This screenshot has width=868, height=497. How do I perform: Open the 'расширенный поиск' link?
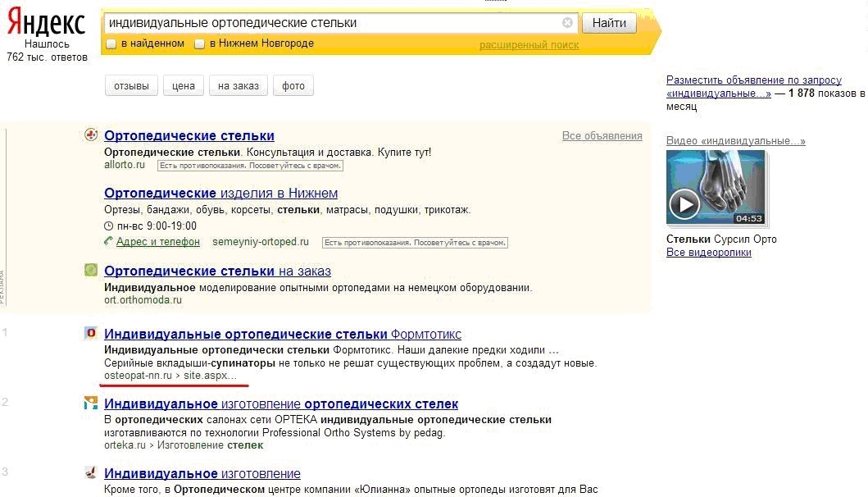(529, 45)
